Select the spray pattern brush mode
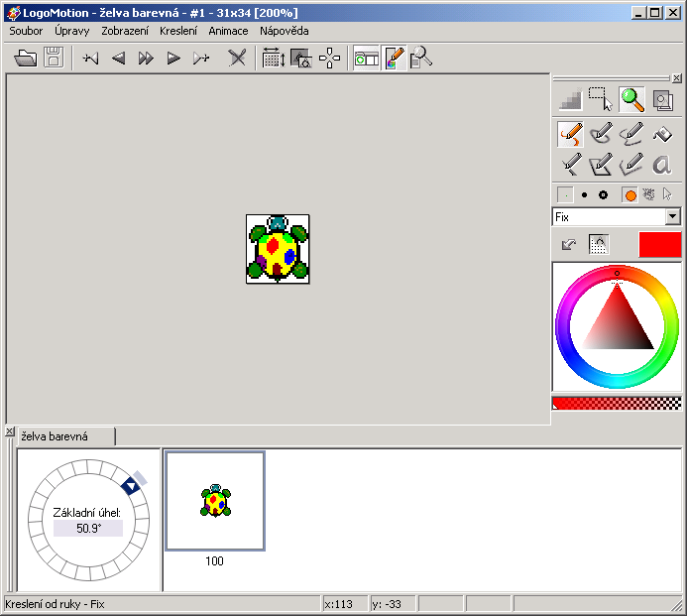Screen dimensions: 687x616 point(649,194)
